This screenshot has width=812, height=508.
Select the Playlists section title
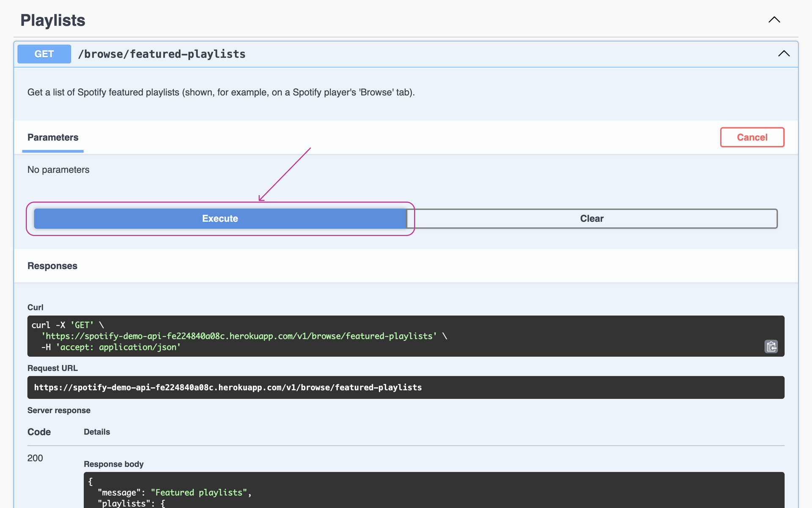(52, 20)
